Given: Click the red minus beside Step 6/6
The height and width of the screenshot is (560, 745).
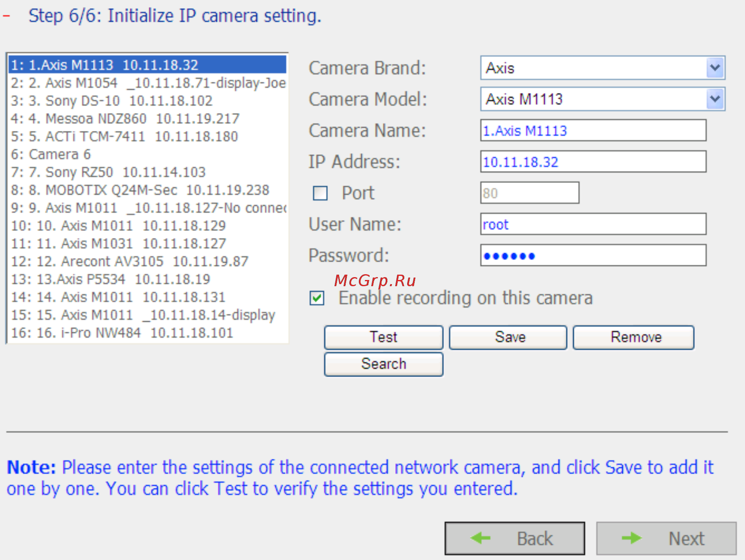Looking at the screenshot, I should pos(6,16).
